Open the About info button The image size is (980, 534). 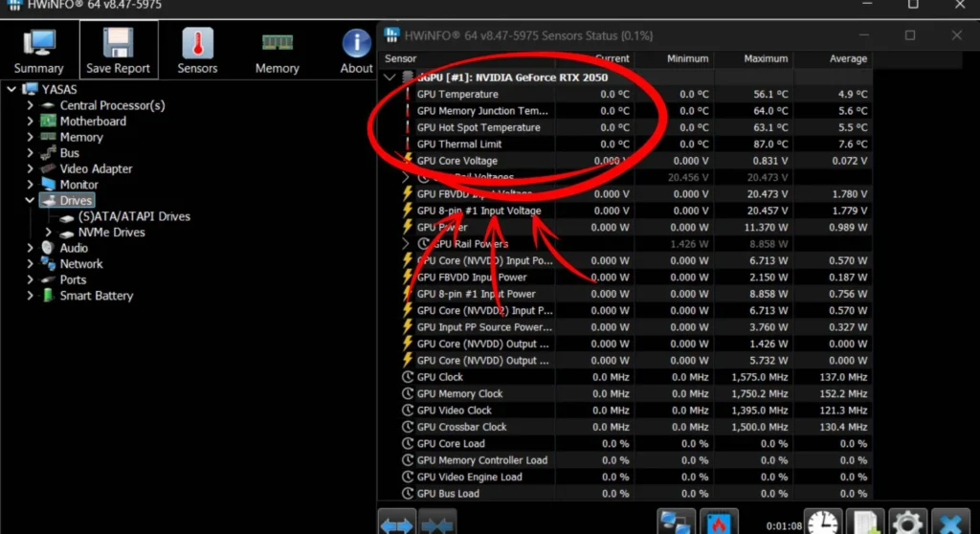click(356, 51)
